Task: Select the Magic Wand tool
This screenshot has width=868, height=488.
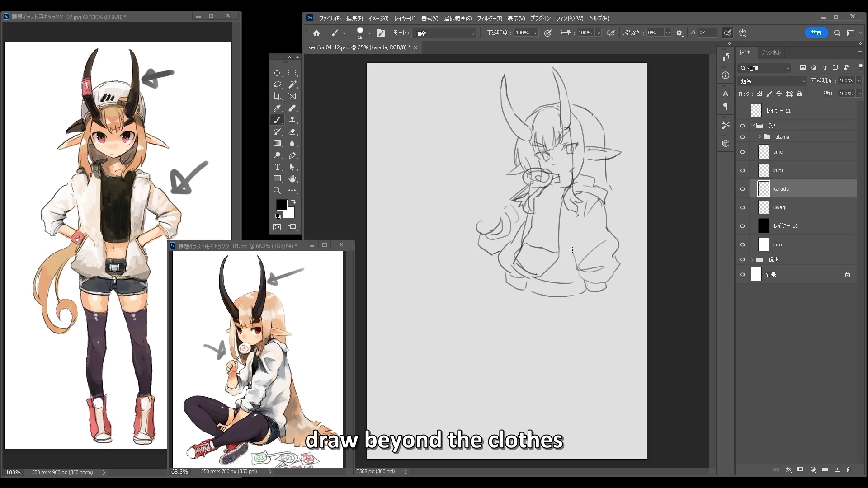Action: pyautogui.click(x=292, y=84)
